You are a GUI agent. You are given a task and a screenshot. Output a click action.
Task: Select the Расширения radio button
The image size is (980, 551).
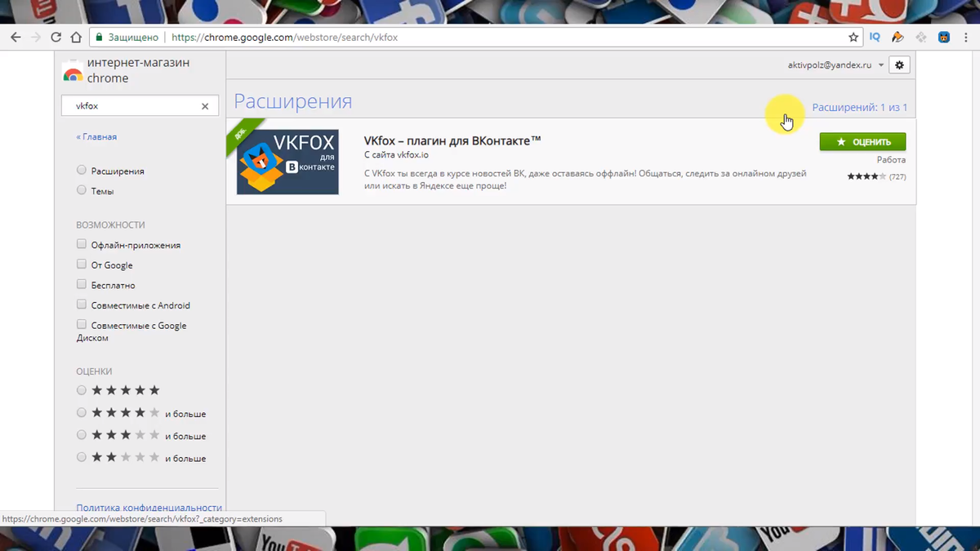81,171
